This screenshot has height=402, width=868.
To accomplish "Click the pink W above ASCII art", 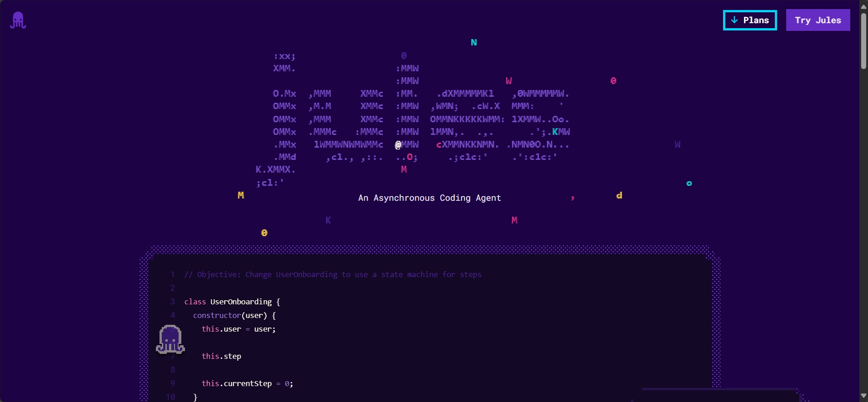I will click(509, 81).
